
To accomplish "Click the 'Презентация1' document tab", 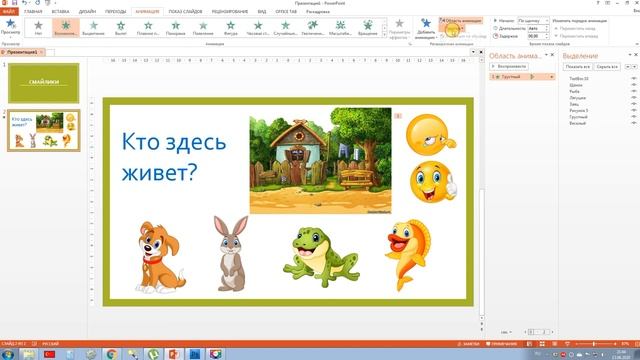I will coord(22,52).
